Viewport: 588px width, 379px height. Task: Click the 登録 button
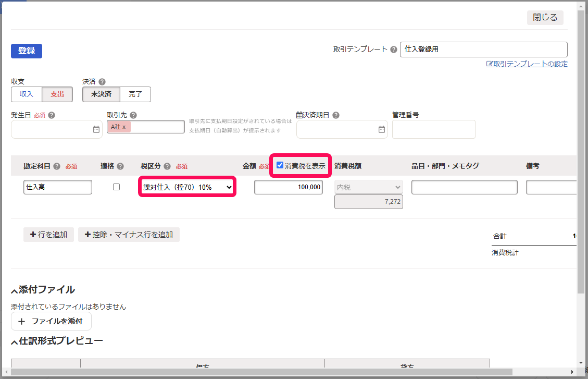(27, 51)
